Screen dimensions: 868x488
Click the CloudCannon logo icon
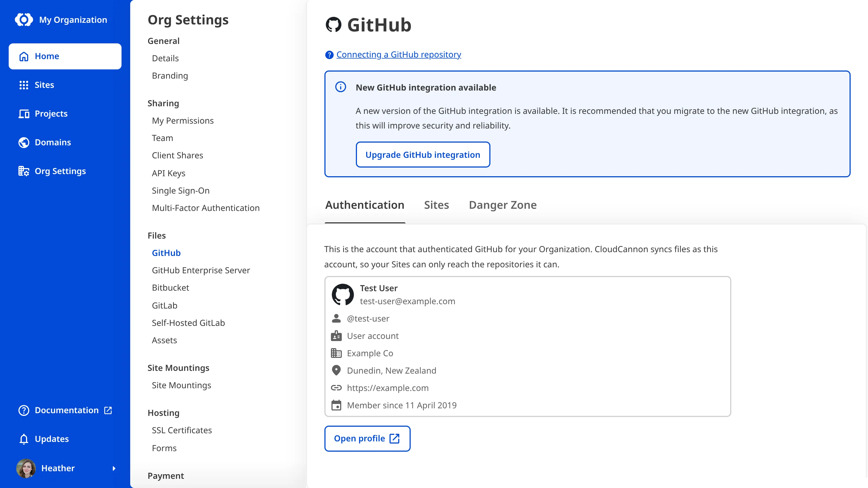click(x=24, y=20)
